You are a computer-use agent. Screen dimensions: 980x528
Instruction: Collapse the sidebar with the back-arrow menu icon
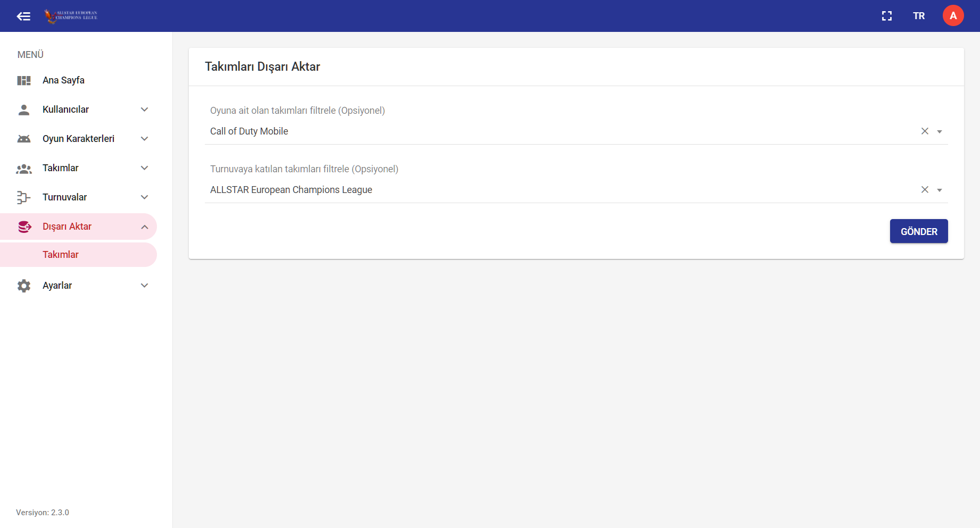click(23, 16)
